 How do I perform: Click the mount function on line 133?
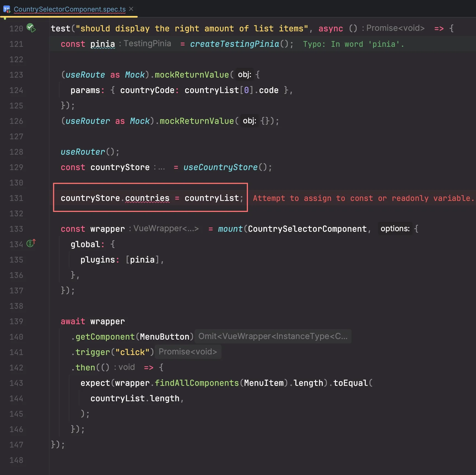point(230,229)
